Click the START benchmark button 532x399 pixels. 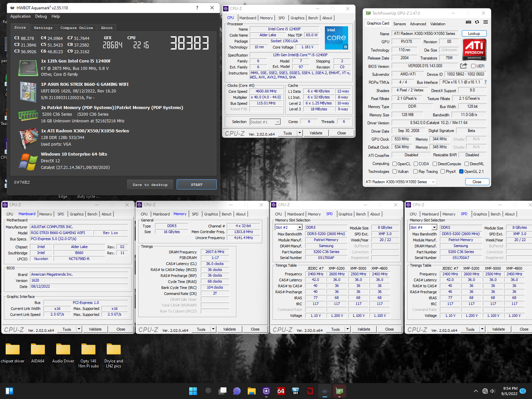(x=197, y=185)
